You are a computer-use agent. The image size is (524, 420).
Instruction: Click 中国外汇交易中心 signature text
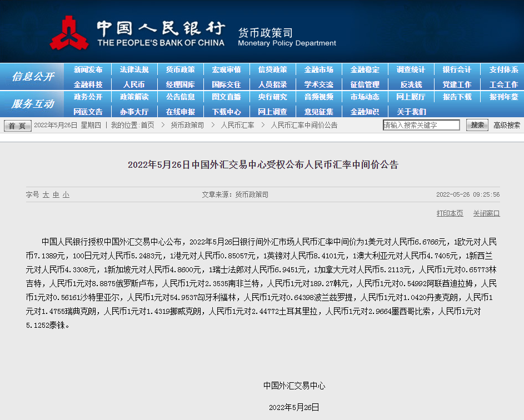point(294,386)
